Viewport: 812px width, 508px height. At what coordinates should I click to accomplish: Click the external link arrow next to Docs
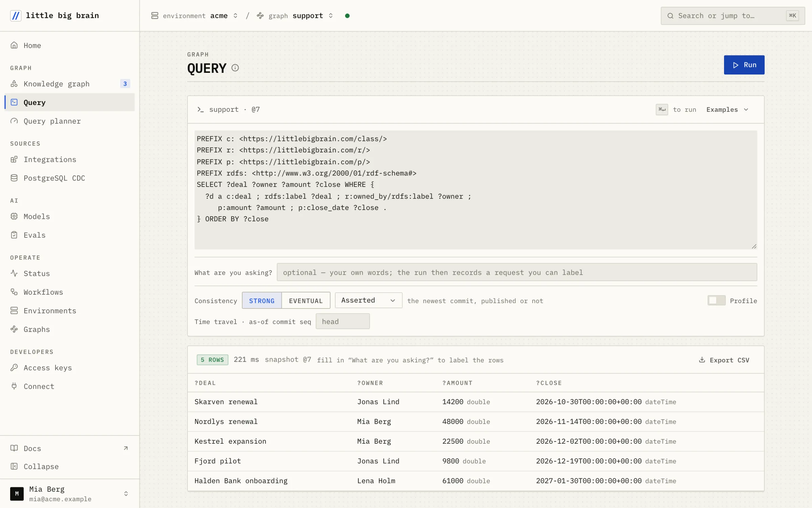point(126,448)
